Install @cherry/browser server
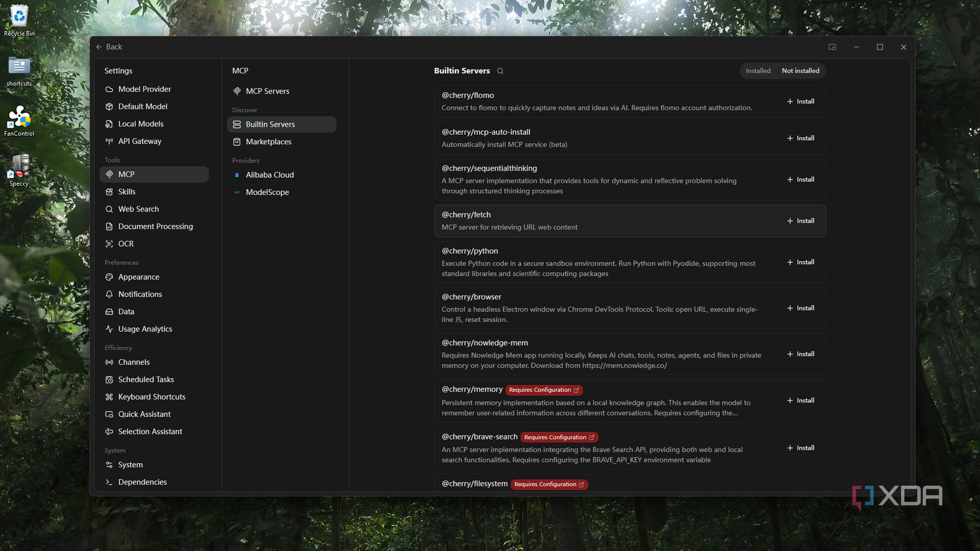 [801, 308]
